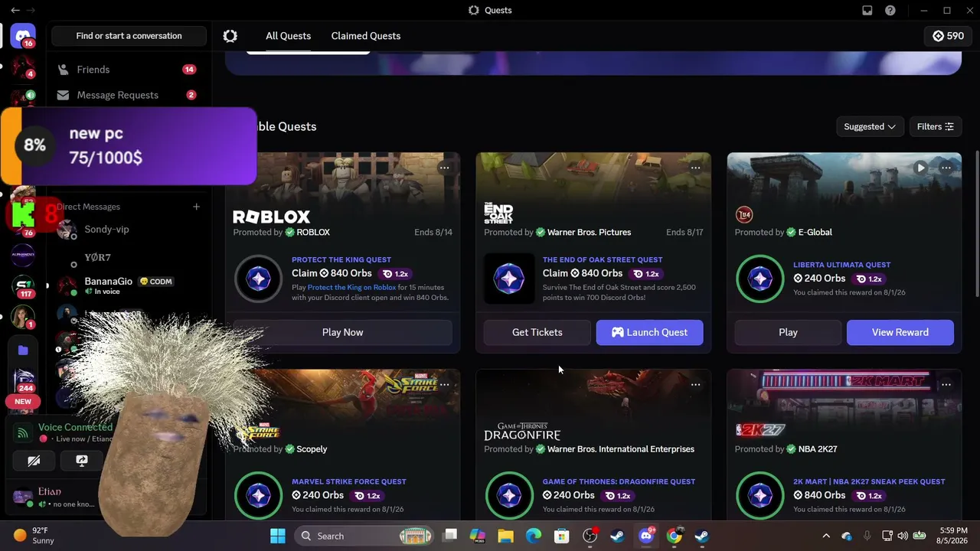Screen dimensions: 980x551
Task: Open the server icon with 244 badge
Action: tap(23, 380)
